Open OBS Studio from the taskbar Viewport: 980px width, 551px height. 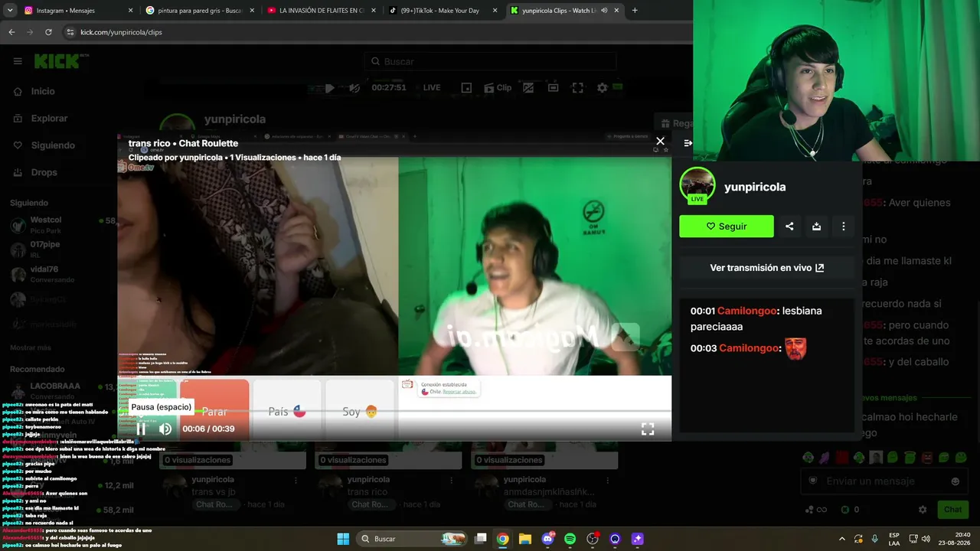pyautogui.click(x=593, y=539)
